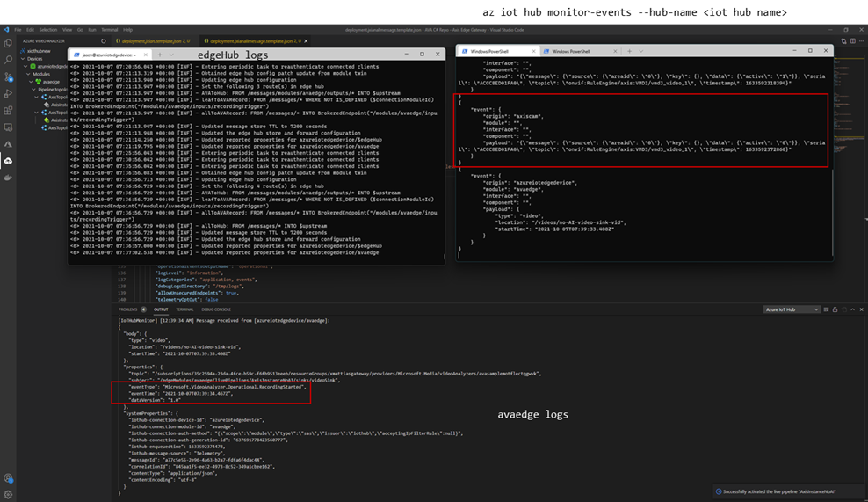The height and width of the screenshot is (502, 868).
Task: Click the 'telemetryOptOut': false line in editor
Action: coord(187,299)
